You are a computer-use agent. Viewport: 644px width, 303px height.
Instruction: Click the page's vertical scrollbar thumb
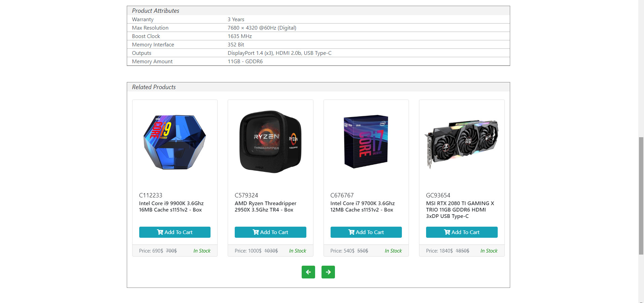coord(641,196)
